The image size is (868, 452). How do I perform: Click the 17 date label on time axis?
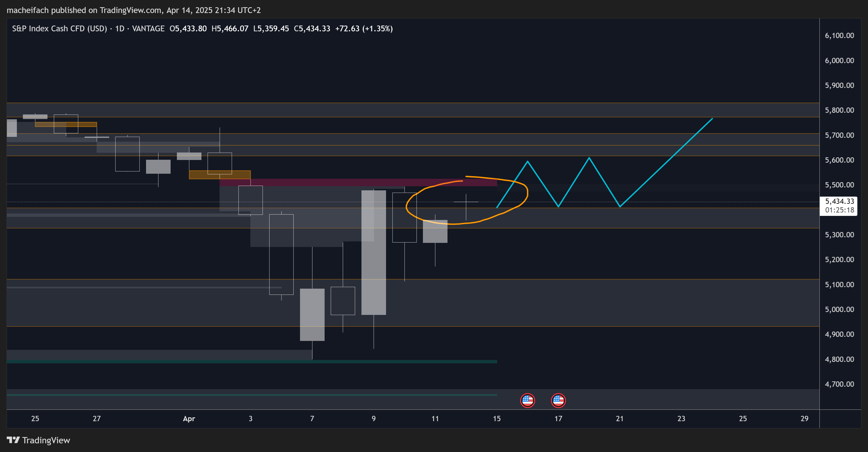(x=558, y=419)
